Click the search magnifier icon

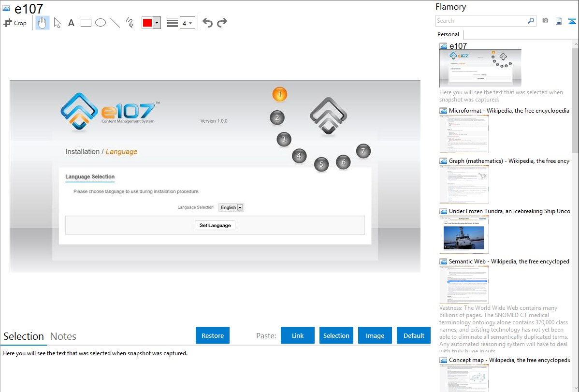(531, 21)
